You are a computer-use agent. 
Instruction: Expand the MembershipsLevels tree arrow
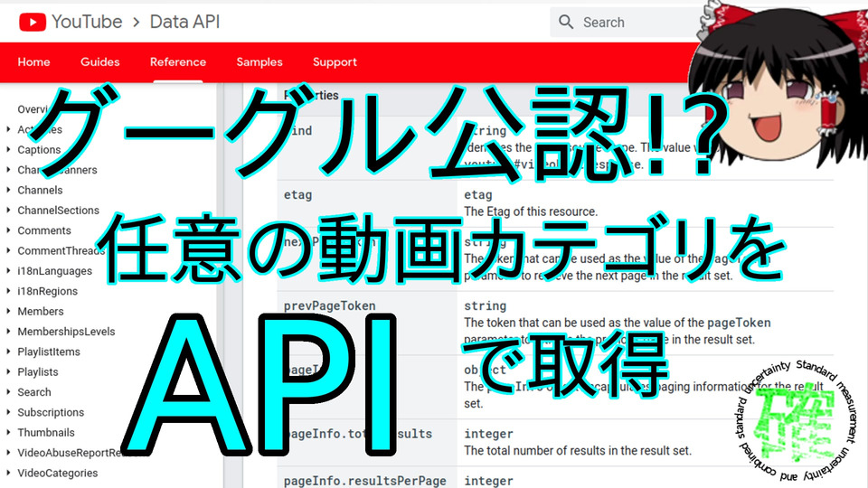coord(8,332)
